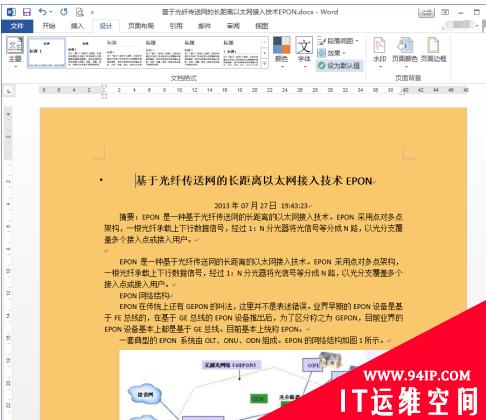Viewport: 486px width, 420px height.
Task: Switch to the 插入 tab
Action: click(x=77, y=26)
